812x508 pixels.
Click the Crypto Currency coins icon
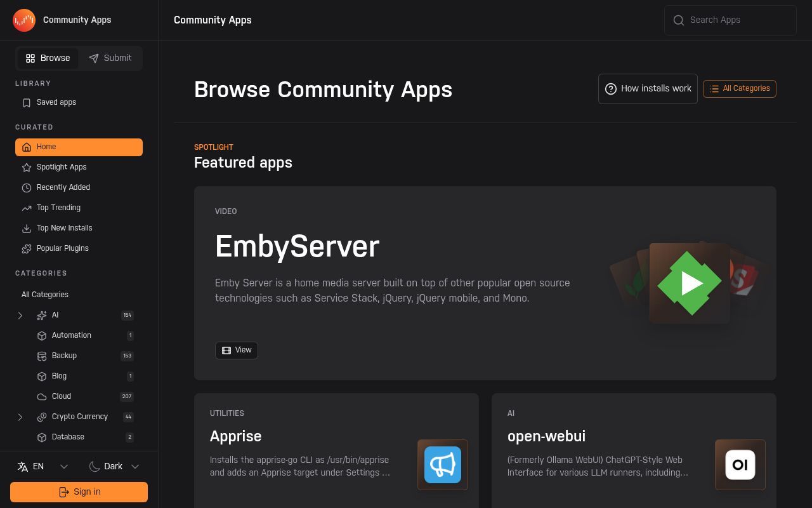tap(42, 417)
